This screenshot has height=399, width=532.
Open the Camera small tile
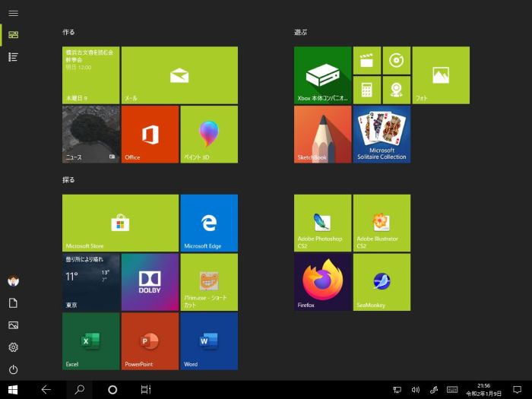[x=396, y=89]
